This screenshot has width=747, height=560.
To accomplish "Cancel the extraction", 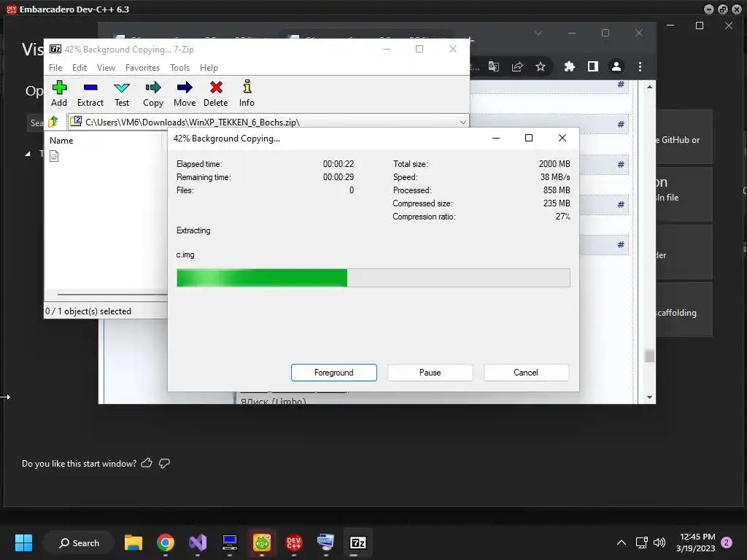I will point(526,373).
